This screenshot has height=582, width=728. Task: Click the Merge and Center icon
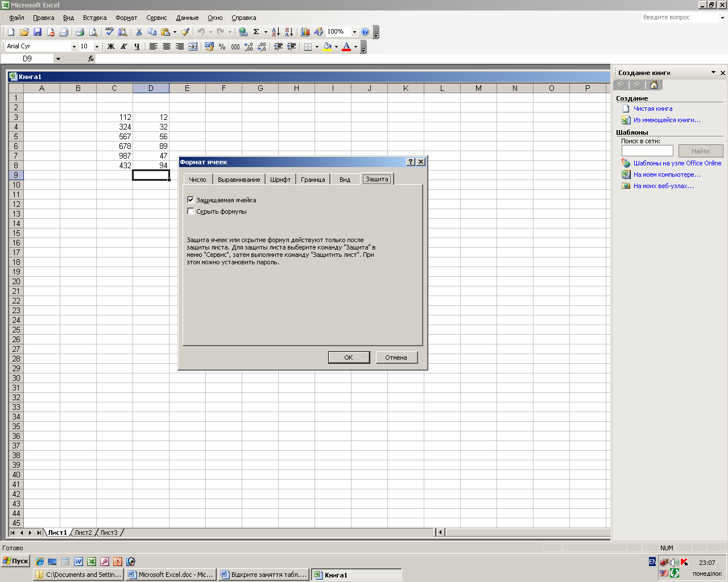193,47
